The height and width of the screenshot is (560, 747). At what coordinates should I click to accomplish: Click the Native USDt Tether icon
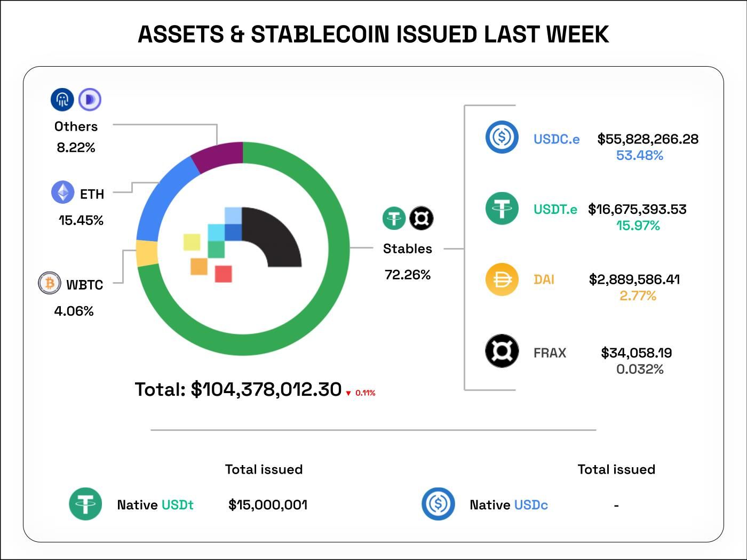[85, 503]
